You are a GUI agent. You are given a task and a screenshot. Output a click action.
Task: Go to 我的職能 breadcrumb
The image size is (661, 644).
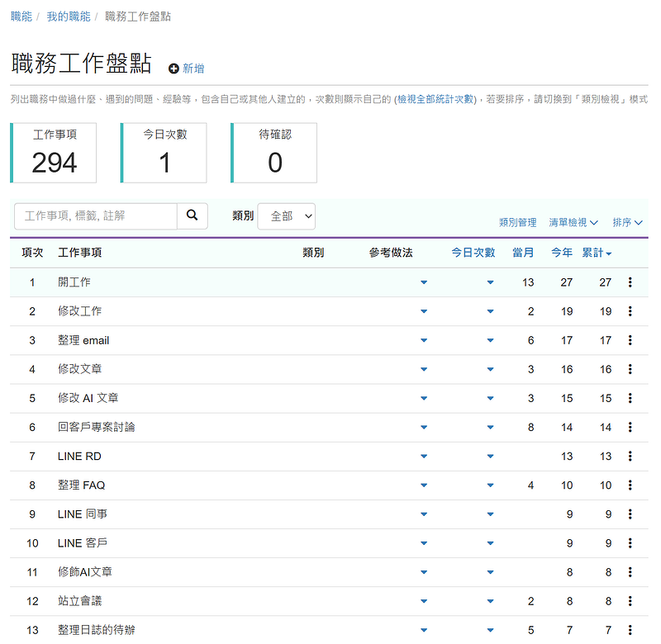[69, 17]
